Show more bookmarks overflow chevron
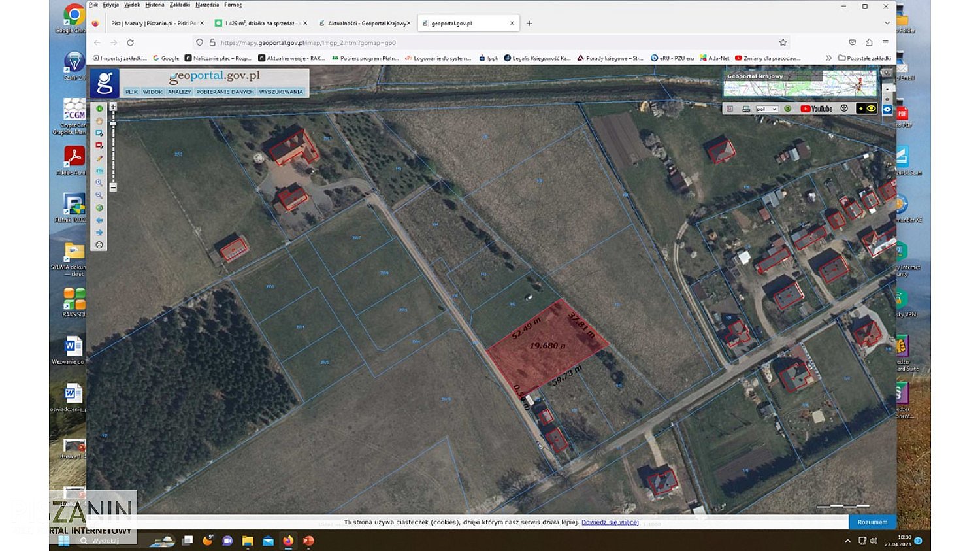 pos(828,58)
